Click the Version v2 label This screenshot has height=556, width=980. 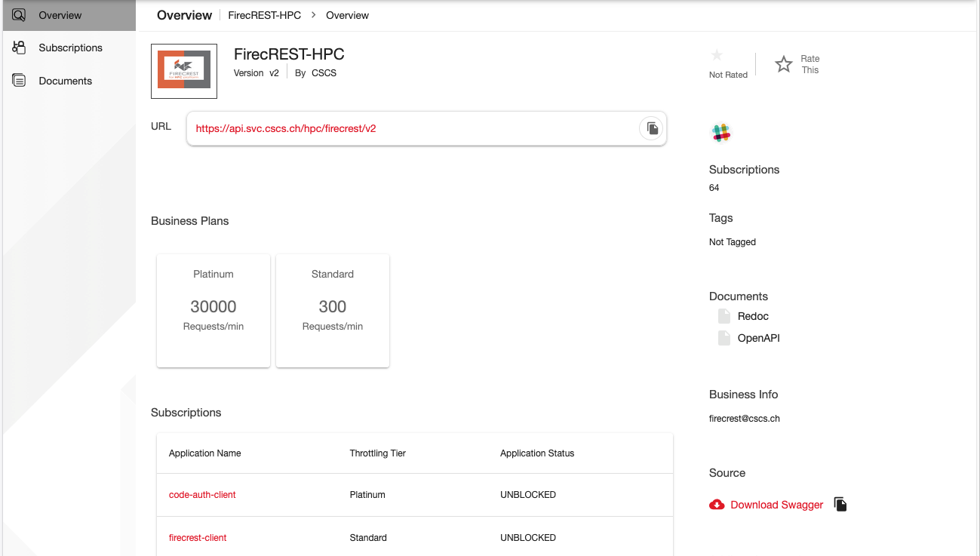point(257,73)
